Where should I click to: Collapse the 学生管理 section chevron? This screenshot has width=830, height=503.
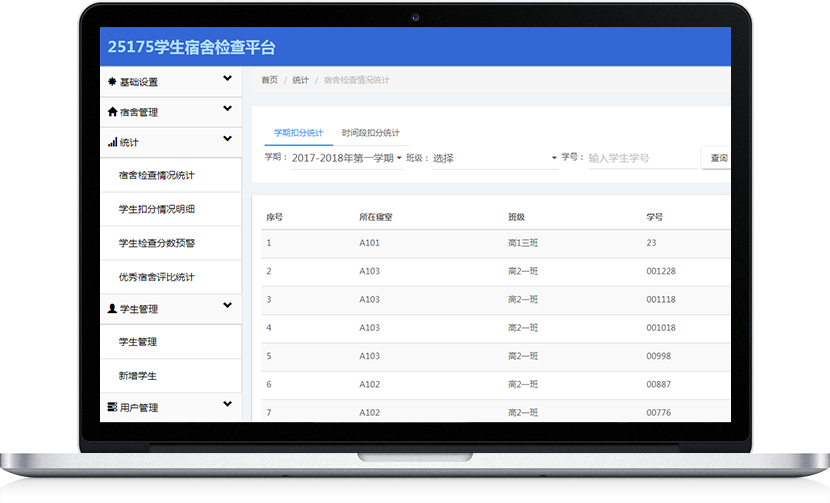227,306
